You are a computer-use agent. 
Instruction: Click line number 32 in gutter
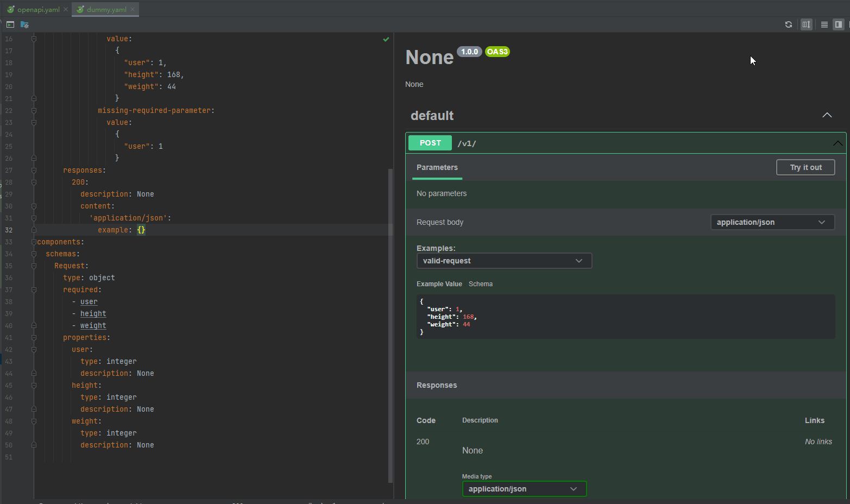coord(9,230)
